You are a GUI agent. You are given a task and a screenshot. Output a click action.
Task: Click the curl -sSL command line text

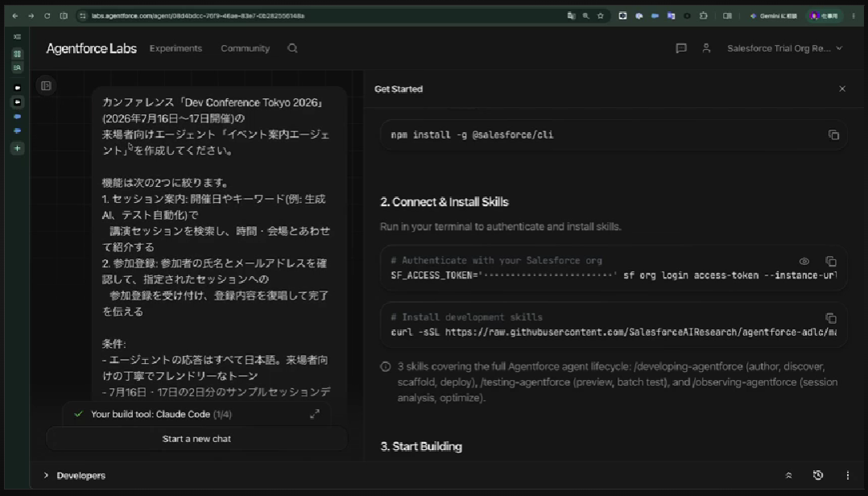point(614,333)
